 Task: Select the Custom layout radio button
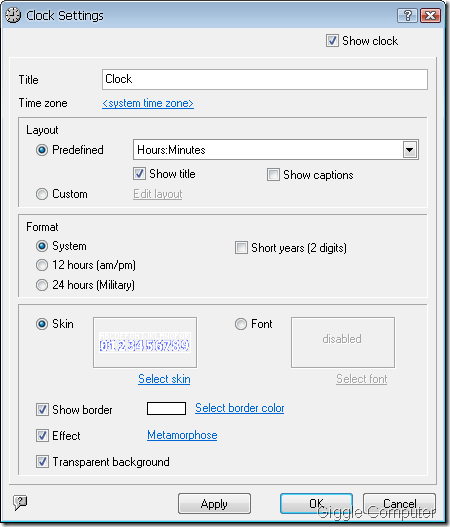point(42,194)
